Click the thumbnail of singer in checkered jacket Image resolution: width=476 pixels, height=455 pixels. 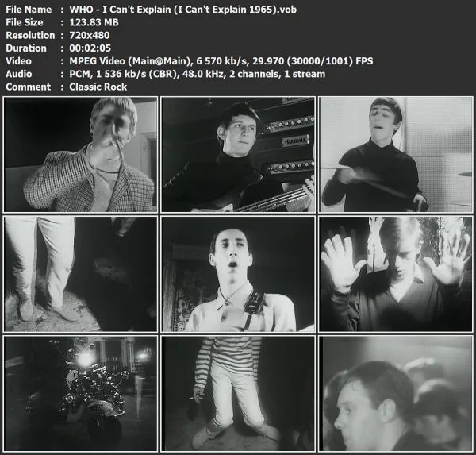click(80, 154)
